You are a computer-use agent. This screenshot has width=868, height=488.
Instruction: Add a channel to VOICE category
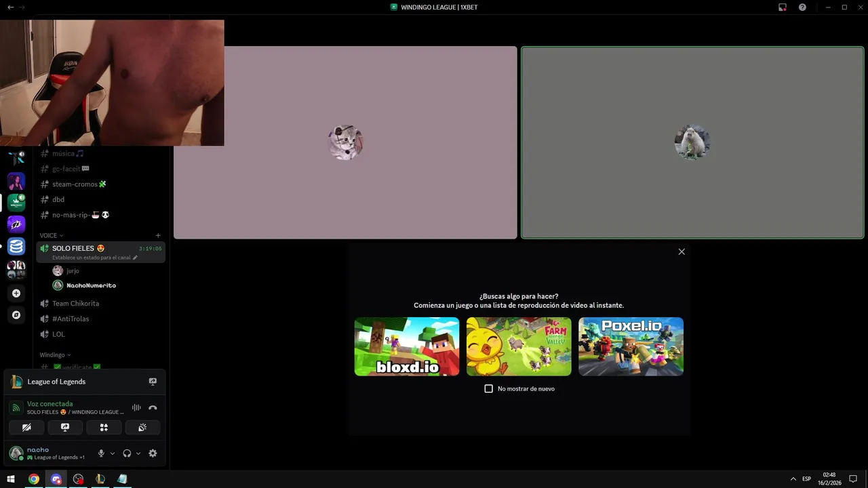(x=158, y=236)
